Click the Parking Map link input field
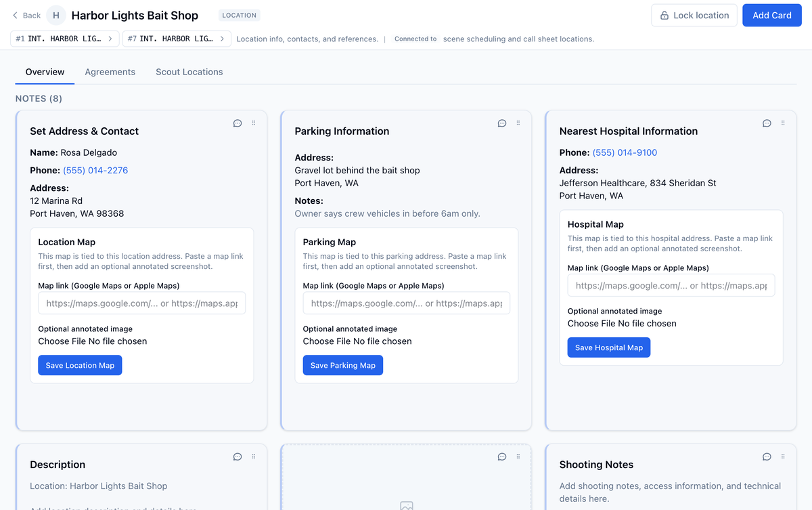The image size is (812, 510). click(406, 303)
